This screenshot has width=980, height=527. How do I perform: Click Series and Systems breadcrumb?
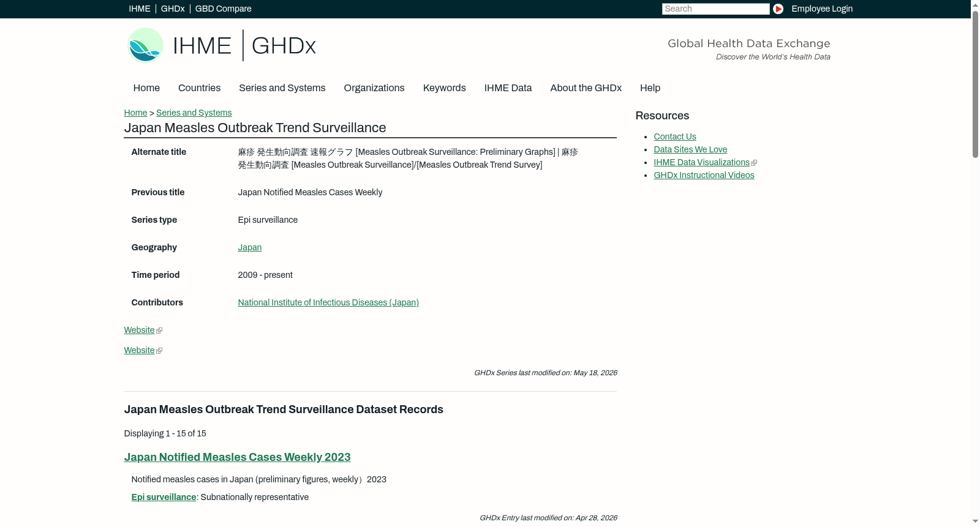point(194,113)
